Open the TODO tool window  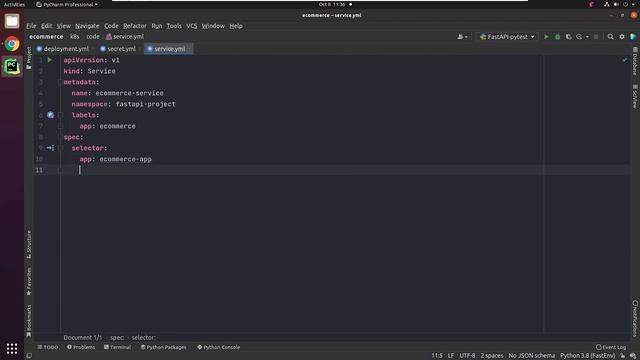click(x=48, y=347)
